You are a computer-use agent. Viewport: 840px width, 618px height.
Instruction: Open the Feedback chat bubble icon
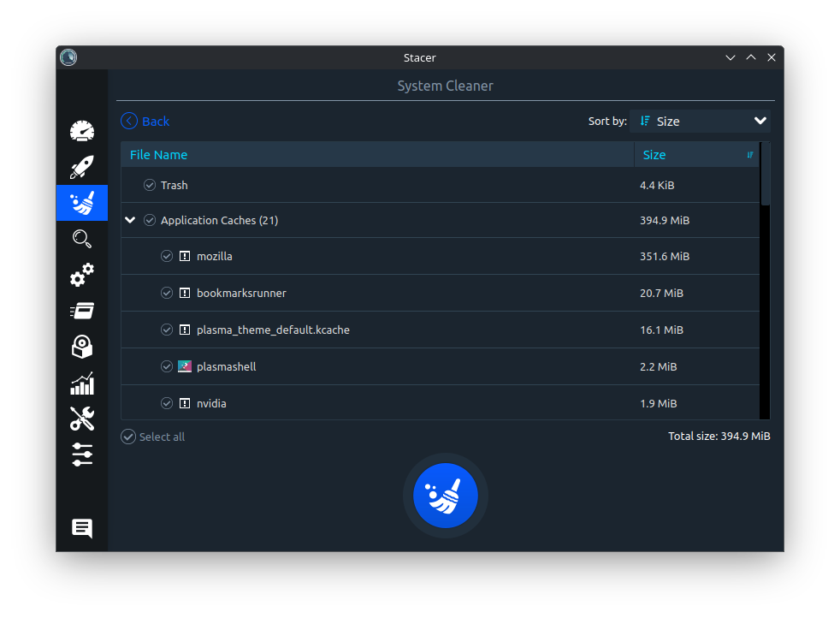click(82, 528)
